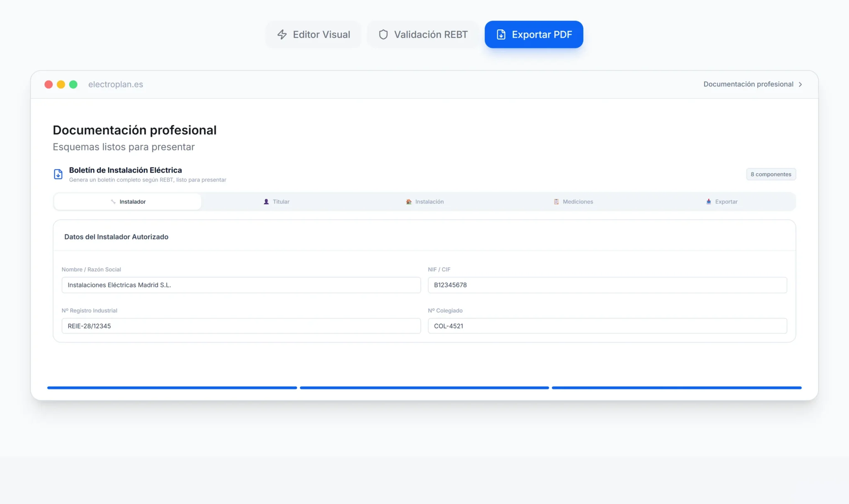Click the Genera un boletín completo description

coord(148,180)
